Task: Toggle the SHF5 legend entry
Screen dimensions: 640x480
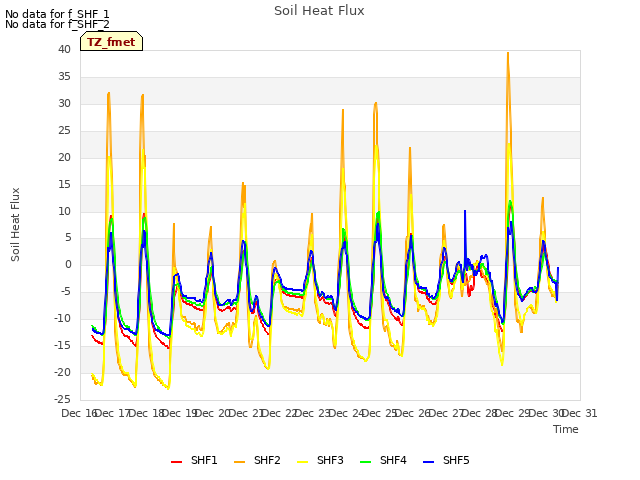Action: [x=446, y=460]
